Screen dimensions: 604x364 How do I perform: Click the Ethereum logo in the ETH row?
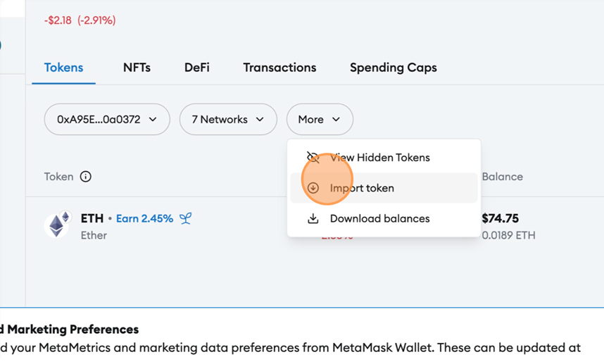[x=56, y=225]
